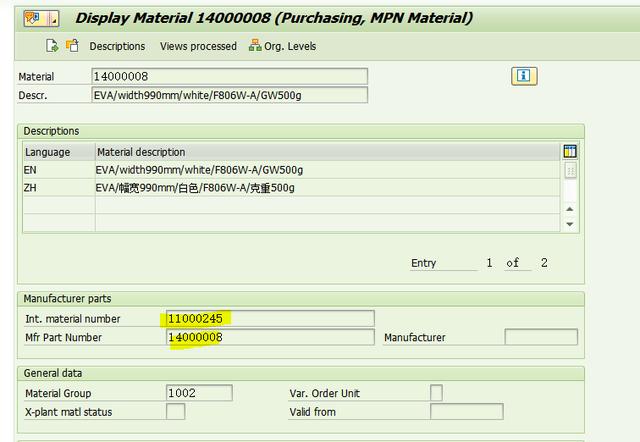Click the Descriptions group header label
This screenshot has height=442, width=640.
(51, 131)
